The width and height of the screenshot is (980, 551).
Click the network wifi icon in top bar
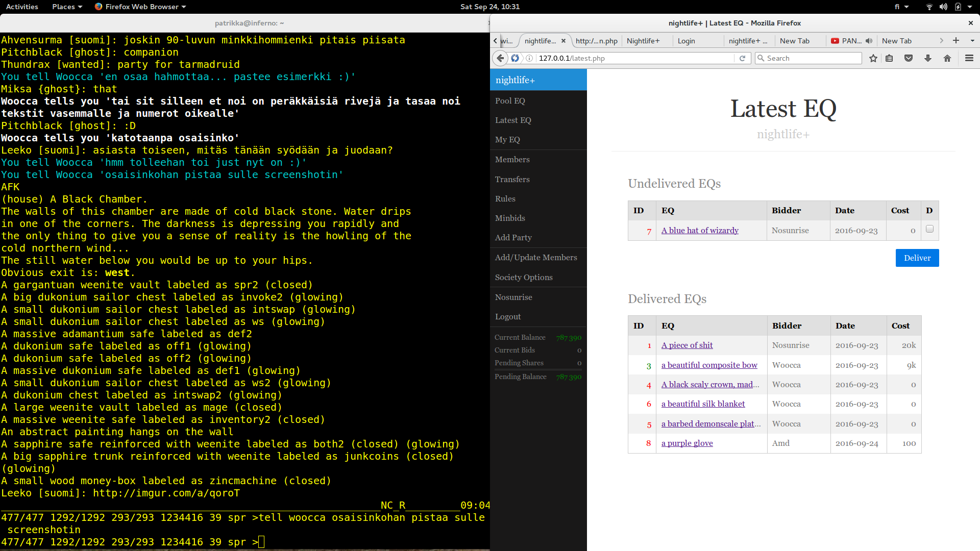click(929, 7)
